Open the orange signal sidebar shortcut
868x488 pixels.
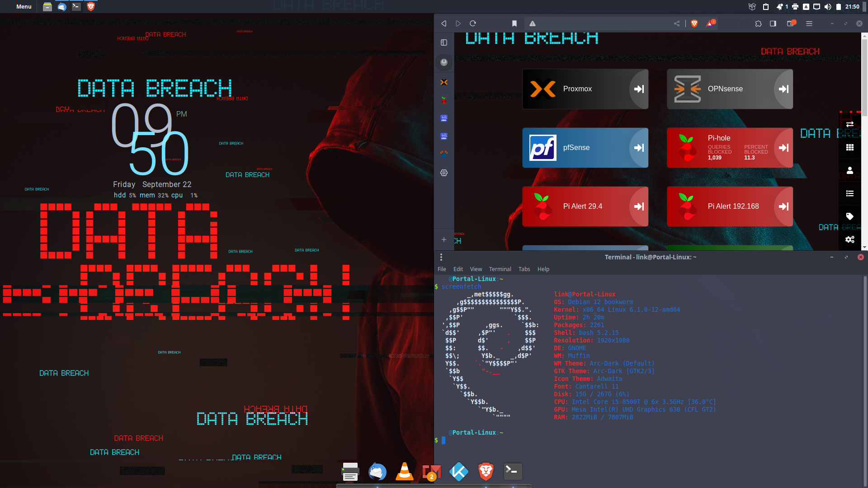coord(444,154)
